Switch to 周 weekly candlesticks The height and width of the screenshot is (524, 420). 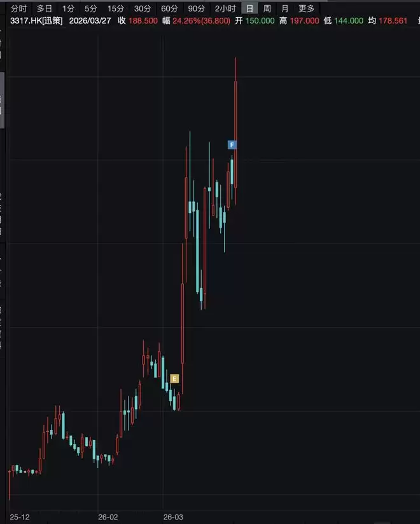[267, 9]
